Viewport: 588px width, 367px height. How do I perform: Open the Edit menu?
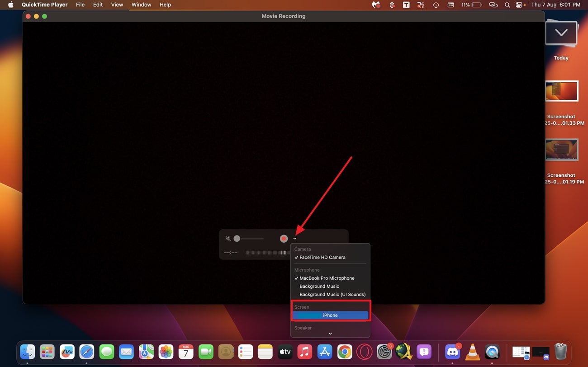[x=98, y=5]
